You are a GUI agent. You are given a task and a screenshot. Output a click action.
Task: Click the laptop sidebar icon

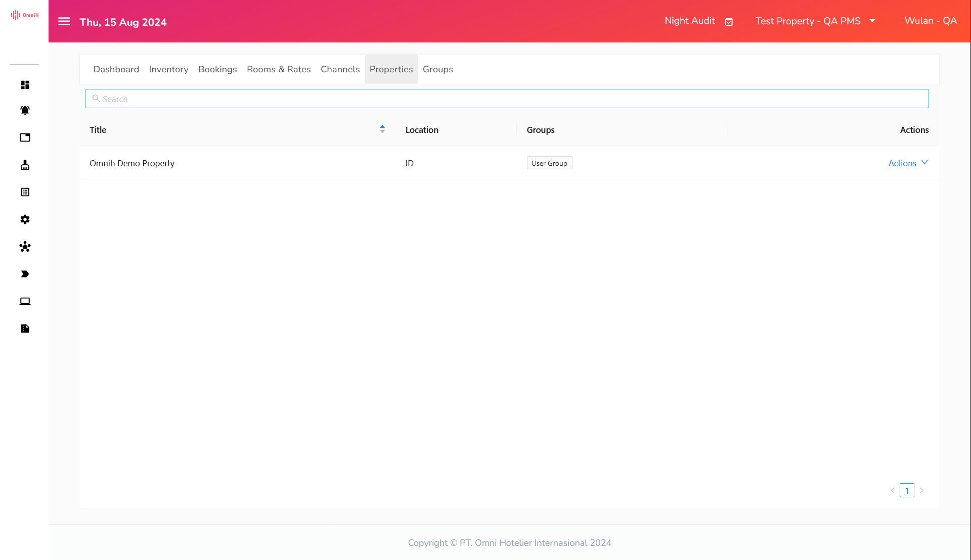pos(25,301)
